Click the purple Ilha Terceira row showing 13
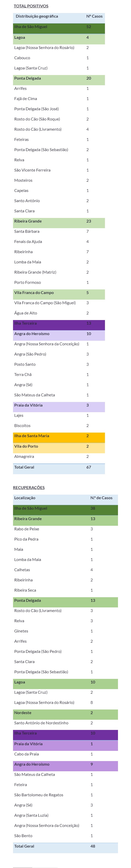The image size is (131, 868). point(59,323)
